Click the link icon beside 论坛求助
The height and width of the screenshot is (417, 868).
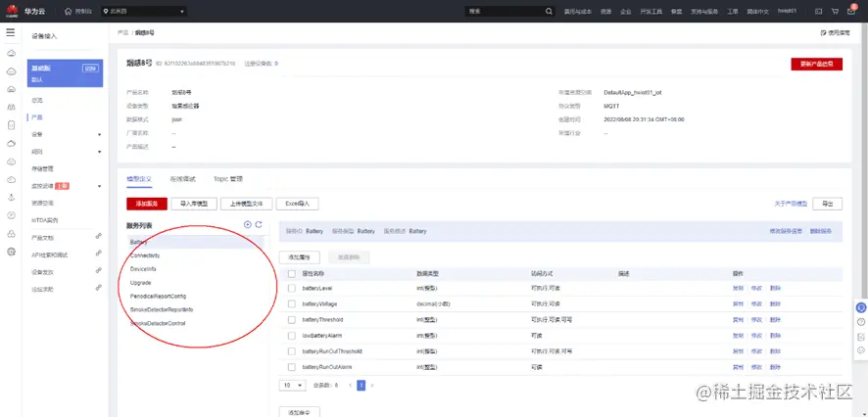(98, 288)
